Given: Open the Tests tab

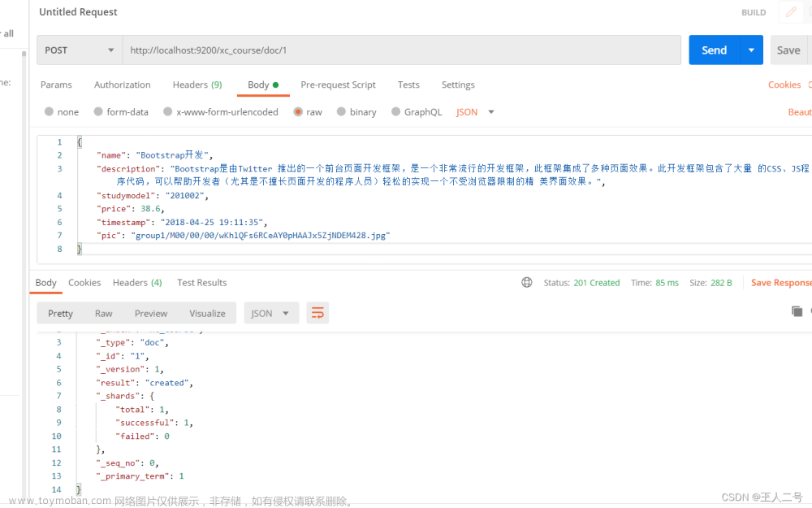Looking at the screenshot, I should pyautogui.click(x=408, y=85).
